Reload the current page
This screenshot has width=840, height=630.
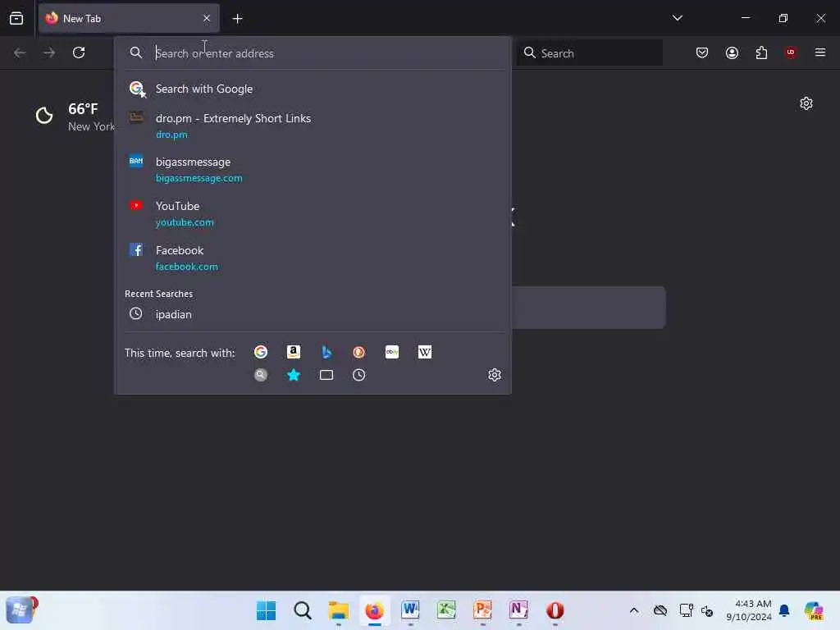pos(79,52)
